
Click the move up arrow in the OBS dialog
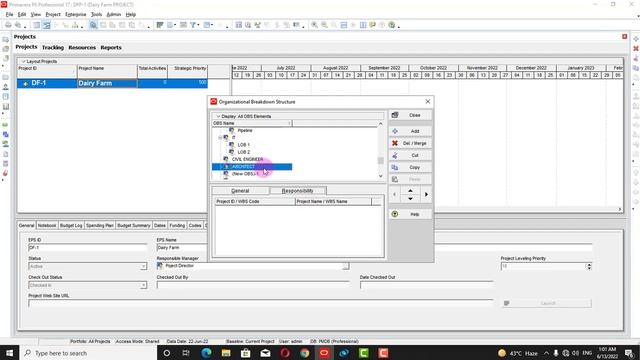[x=410, y=191]
